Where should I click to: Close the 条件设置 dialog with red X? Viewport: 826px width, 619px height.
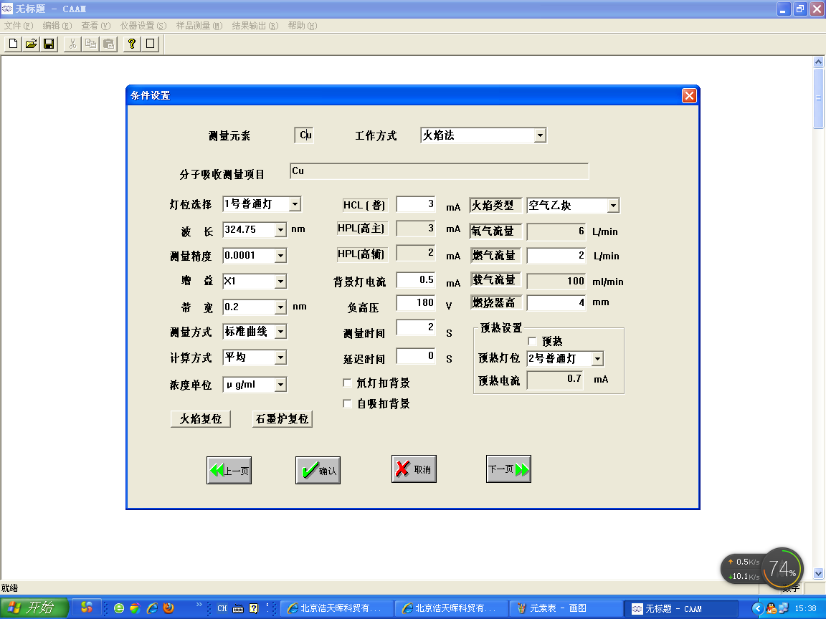[x=689, y=96]
